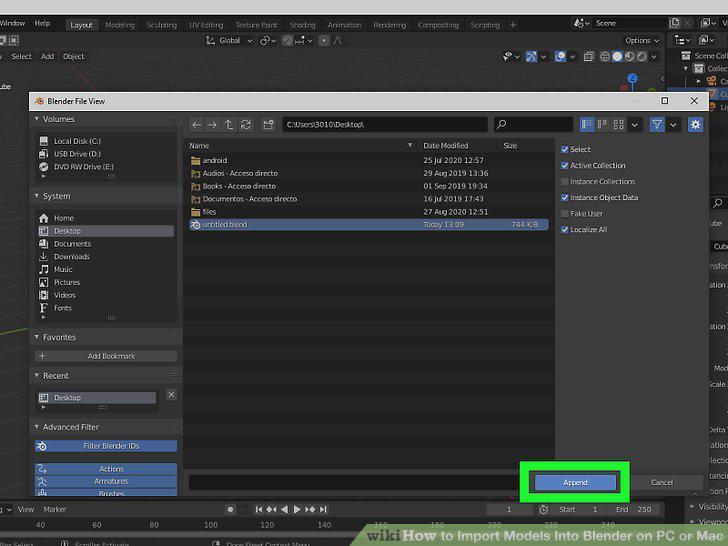Open display settings dropdown arrow
The width and height of the screenshot is (728, 546).
pyautogui.click(x=634, y=124)
